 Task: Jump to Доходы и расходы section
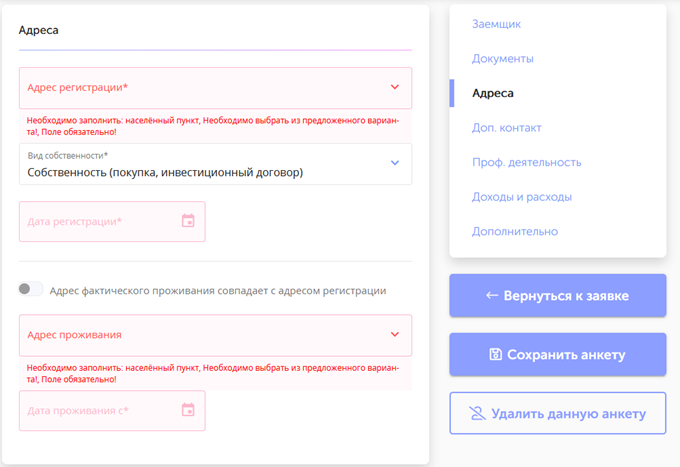(521, 197)
